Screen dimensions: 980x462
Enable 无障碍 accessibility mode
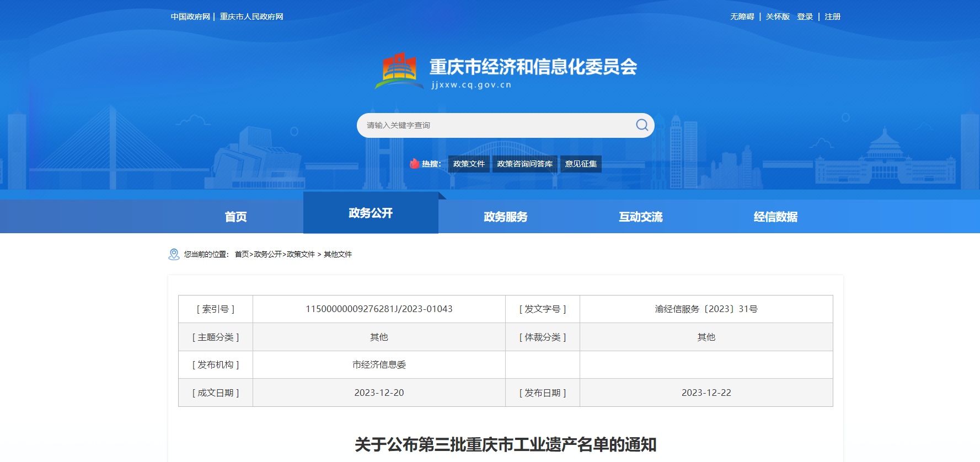pos(742,17)
